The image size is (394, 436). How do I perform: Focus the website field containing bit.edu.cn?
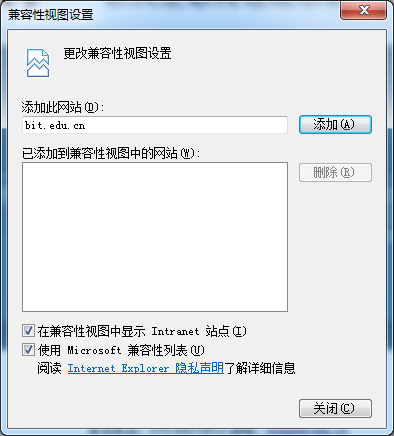[155, 125]
